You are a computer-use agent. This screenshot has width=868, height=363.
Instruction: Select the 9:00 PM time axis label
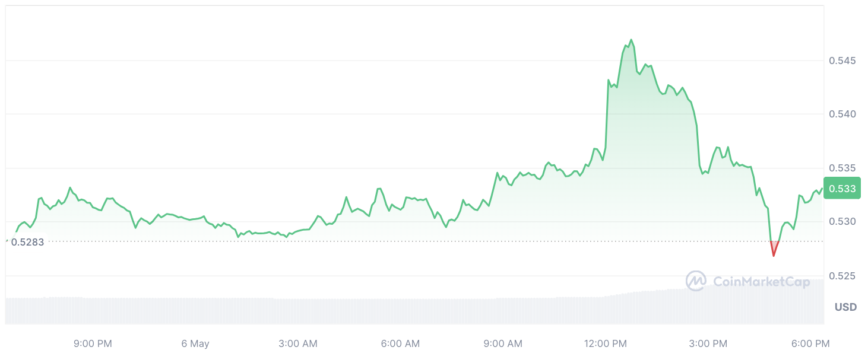click(93, 343)
